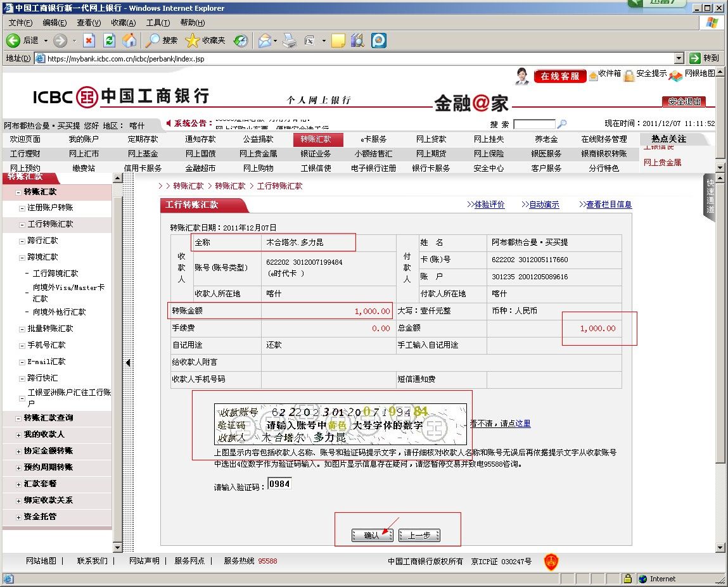The width and height of the screenshot is (728, 587).
Task: Click the verification code input field
Action: click(x=279, y=484)
